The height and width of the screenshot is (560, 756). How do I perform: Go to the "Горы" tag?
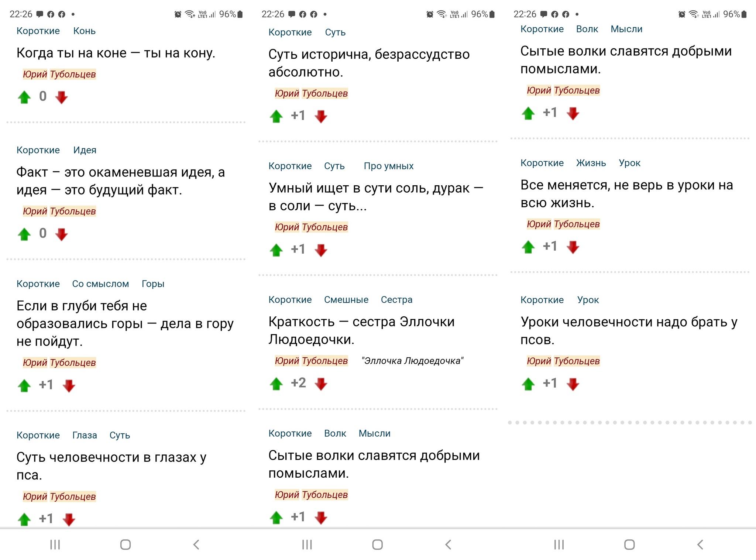(x=153, y=284)
